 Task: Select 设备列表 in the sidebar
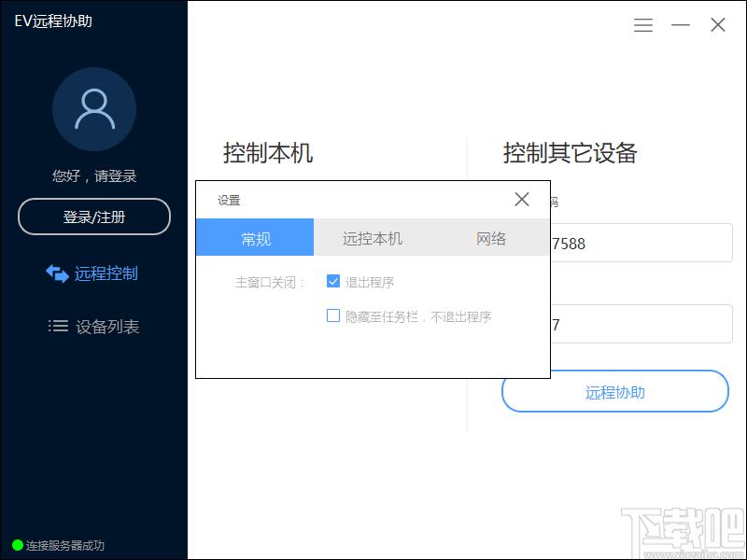point(94,326)
